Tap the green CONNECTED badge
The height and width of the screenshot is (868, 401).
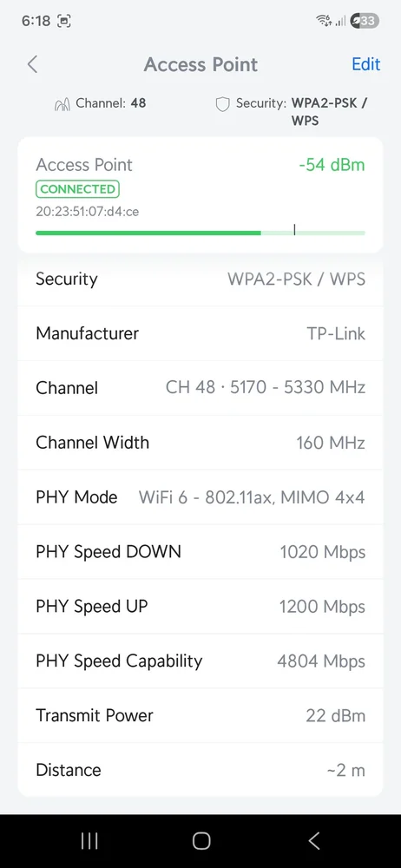(77, 189)
